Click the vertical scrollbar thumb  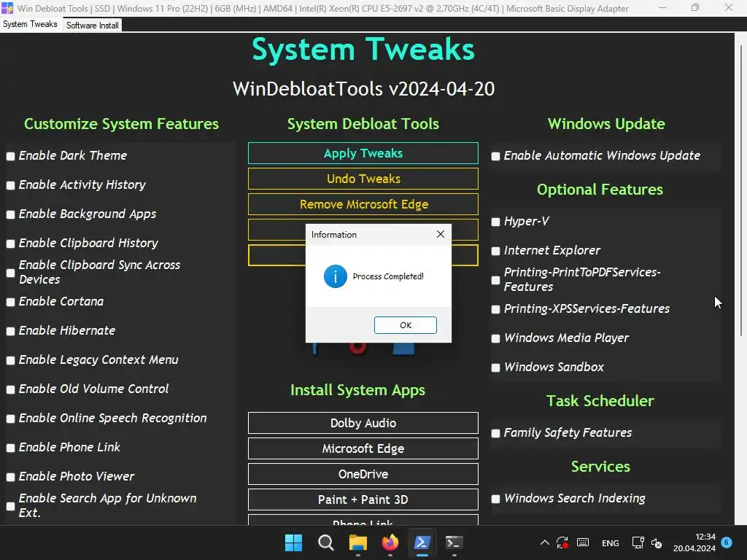click(741, 190)
